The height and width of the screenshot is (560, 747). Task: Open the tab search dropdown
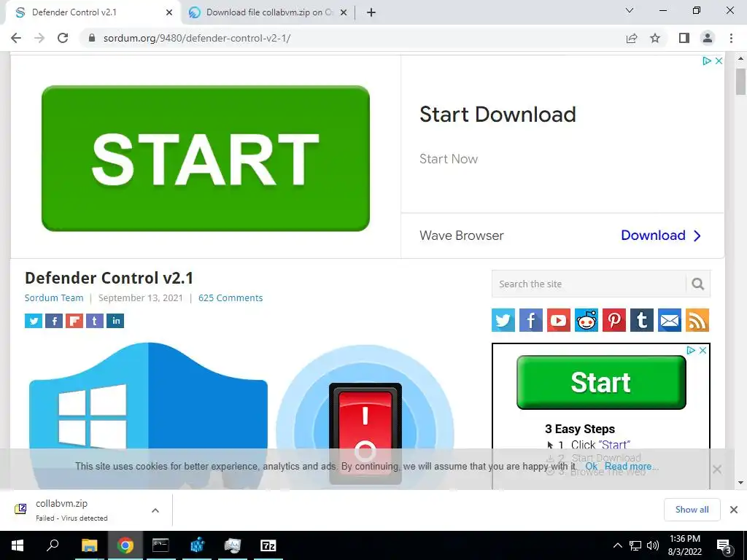tap(630, 10)
